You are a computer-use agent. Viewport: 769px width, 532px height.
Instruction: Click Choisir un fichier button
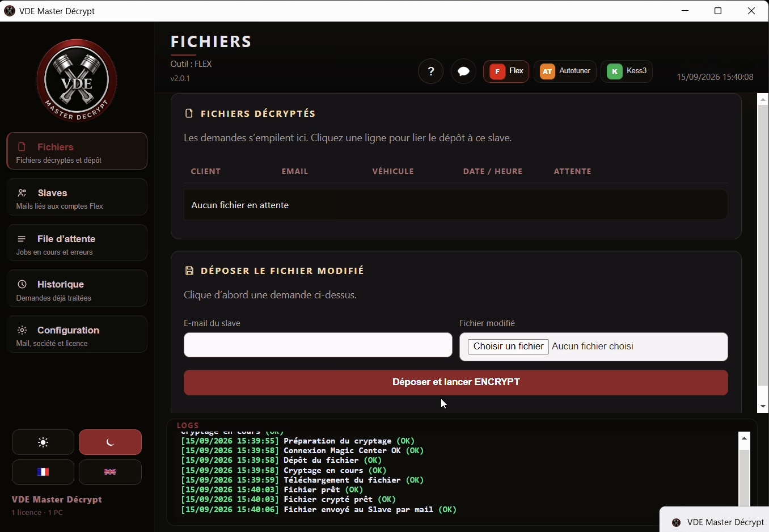coord(509,347)
